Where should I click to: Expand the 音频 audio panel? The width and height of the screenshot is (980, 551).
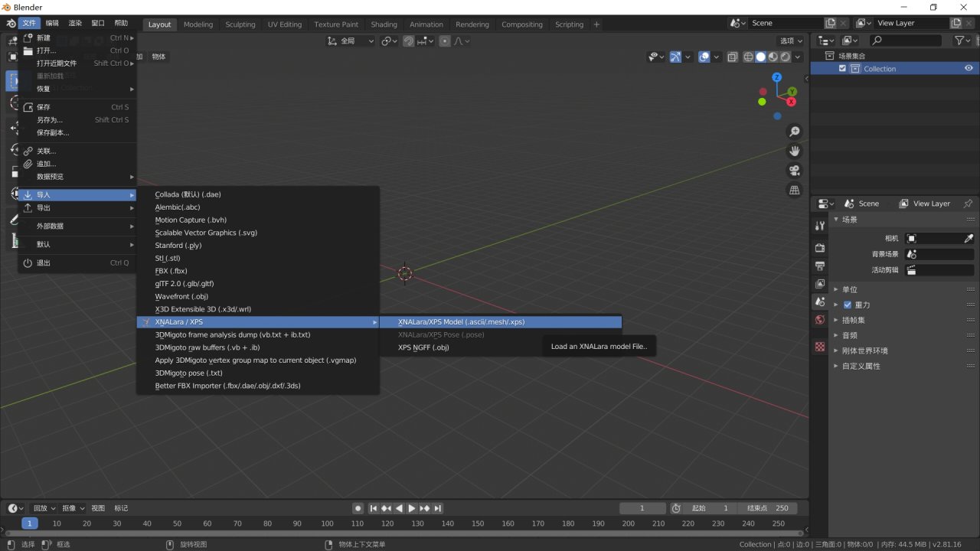[x=849, y=335]
